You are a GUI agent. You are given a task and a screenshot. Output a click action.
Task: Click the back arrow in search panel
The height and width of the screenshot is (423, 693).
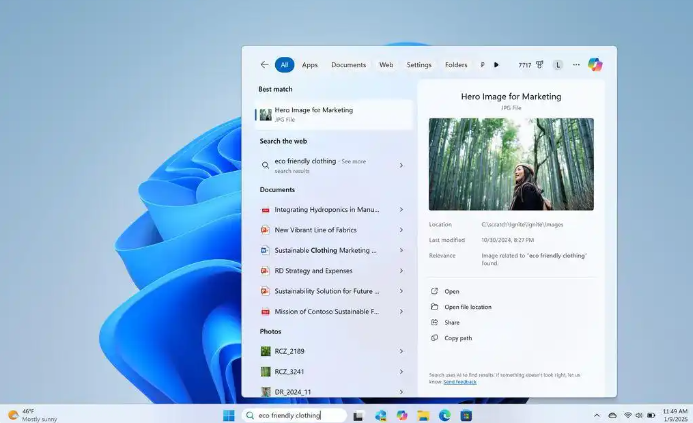[264, 65]
